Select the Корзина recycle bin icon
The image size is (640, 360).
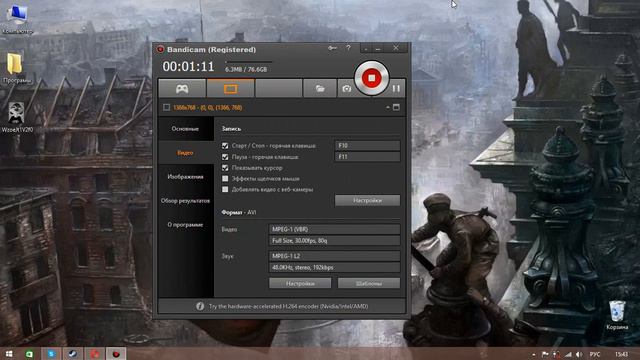pos(617,315)
